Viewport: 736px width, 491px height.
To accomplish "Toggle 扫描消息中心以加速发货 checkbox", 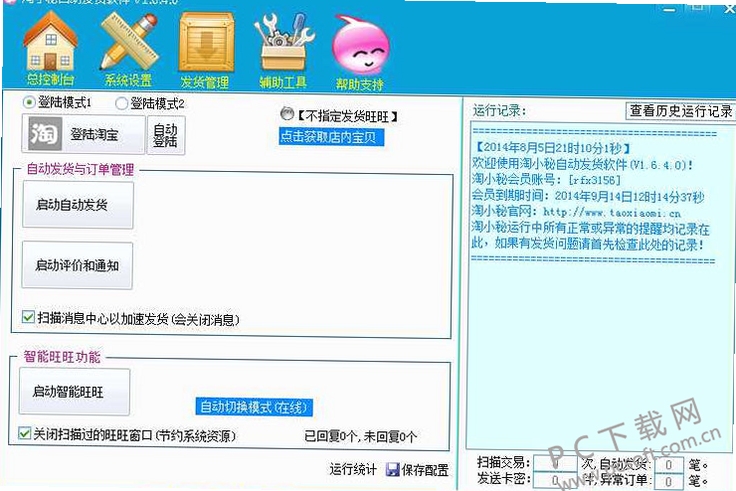I will pyautogui.click(x=29, y=317).
